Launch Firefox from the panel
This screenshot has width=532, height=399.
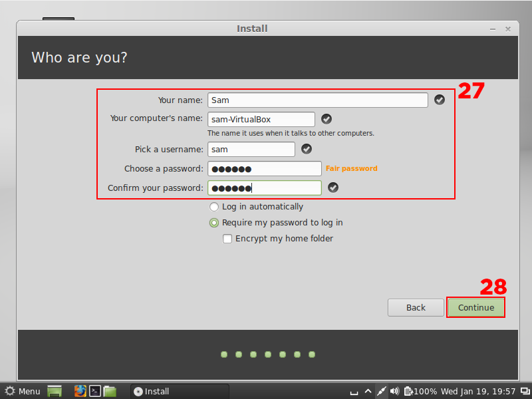80,391
